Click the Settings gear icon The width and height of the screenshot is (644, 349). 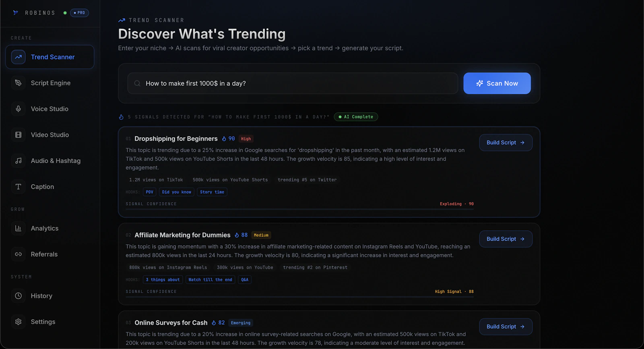19,322
